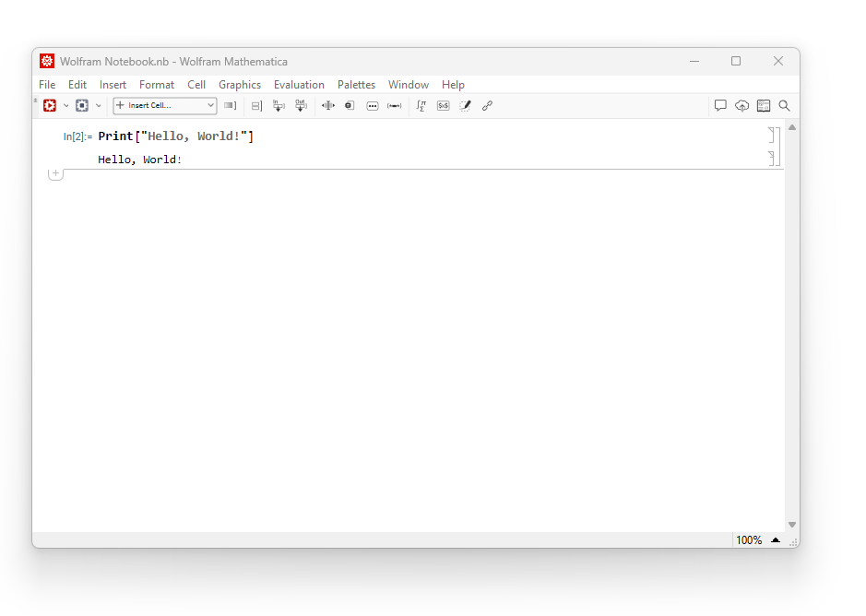The height and width of the screenshot is (616, 866).
Task: Click the blue Abort evaluation toolbar icon
Action: (82, 105)
